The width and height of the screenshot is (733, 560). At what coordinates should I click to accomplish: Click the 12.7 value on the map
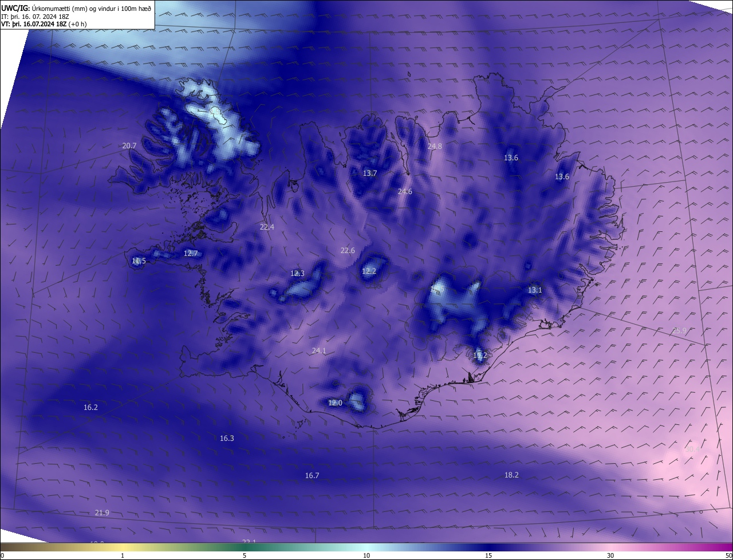[x=191, y=254]
